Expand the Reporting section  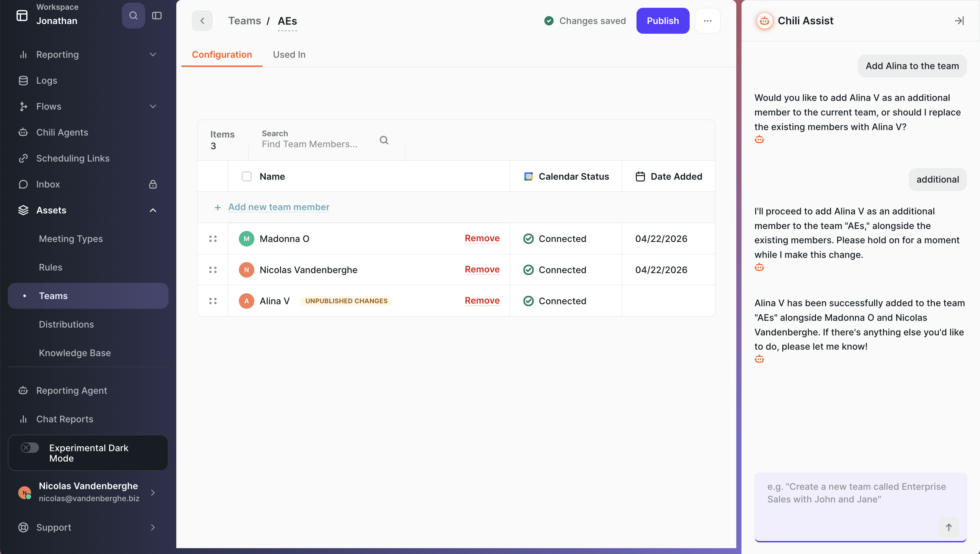[x=153, y=54]
